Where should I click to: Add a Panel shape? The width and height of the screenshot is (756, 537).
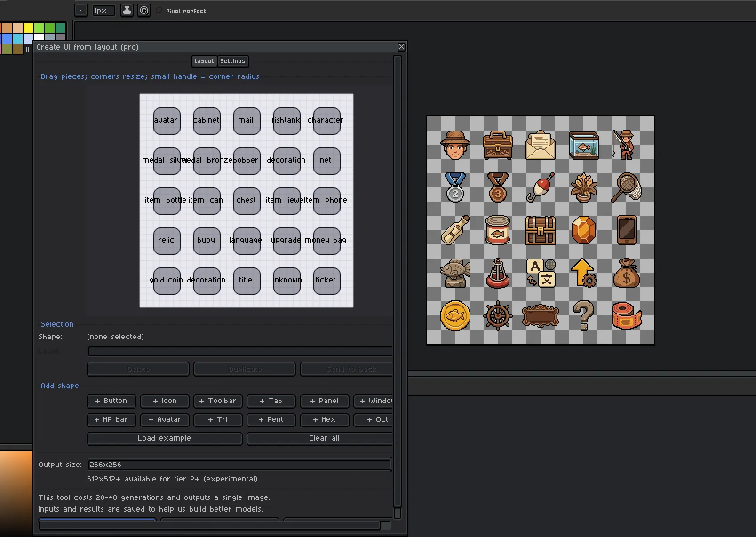click(324, 401)
